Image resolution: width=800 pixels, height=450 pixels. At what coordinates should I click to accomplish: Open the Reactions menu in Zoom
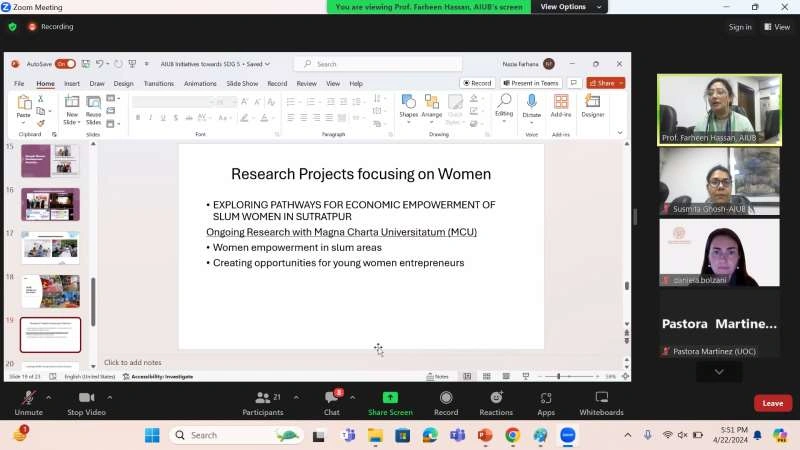pos(495,398)
